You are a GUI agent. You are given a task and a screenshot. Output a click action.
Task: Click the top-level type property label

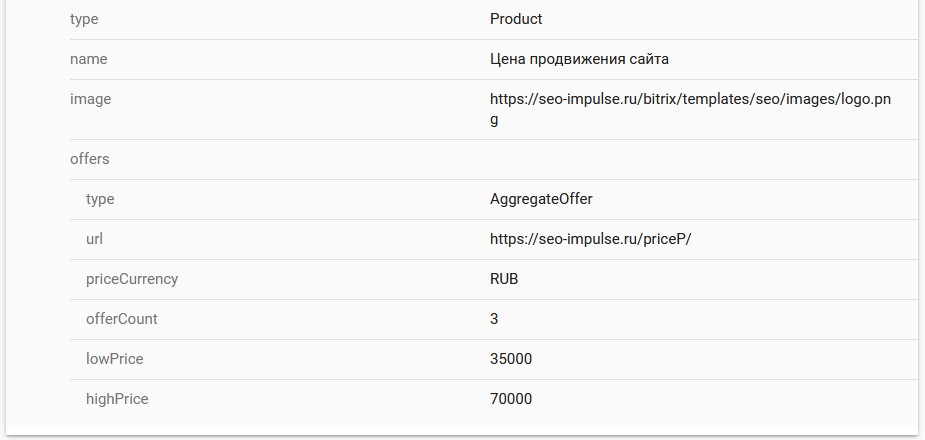[x=84, y=19]
